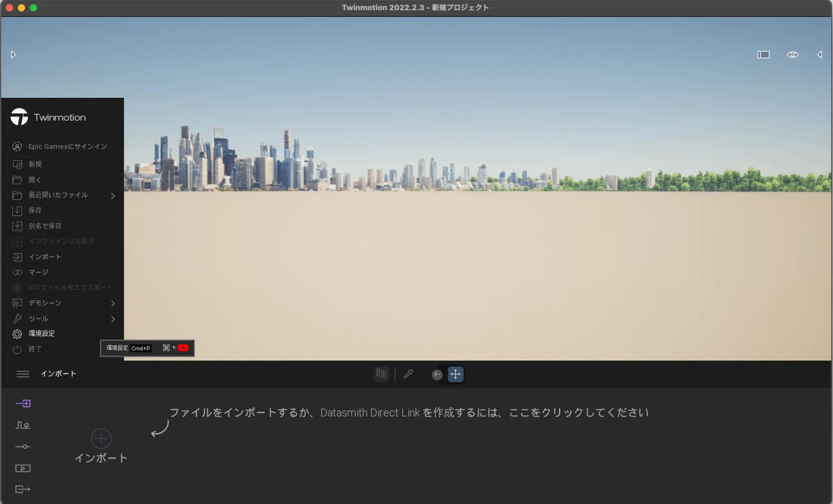Image resolution: width=833 pixels, height=504 pixels.
Task: Sign in via Epic Gamesにサインイン
Action: 67,146
